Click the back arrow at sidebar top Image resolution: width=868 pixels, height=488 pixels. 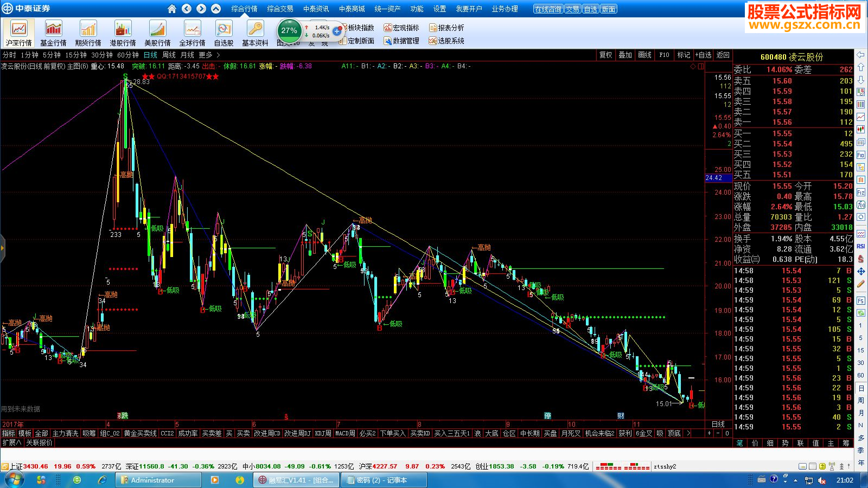861,55
